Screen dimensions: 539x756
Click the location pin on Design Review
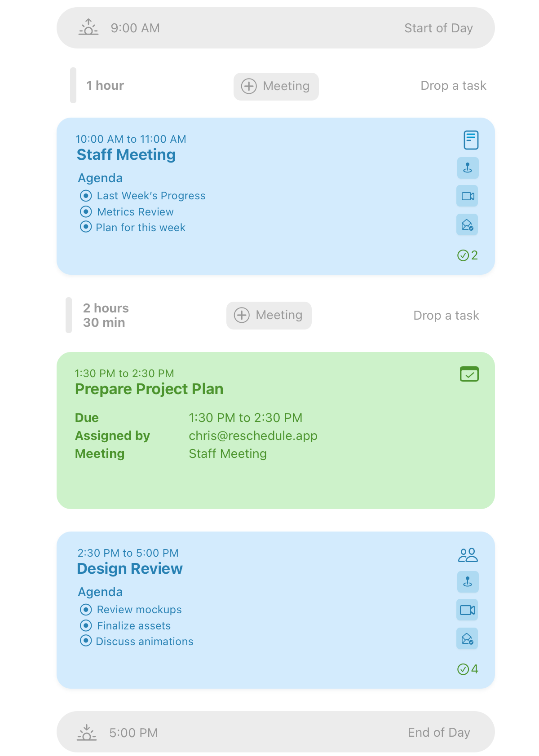(468, 582)
